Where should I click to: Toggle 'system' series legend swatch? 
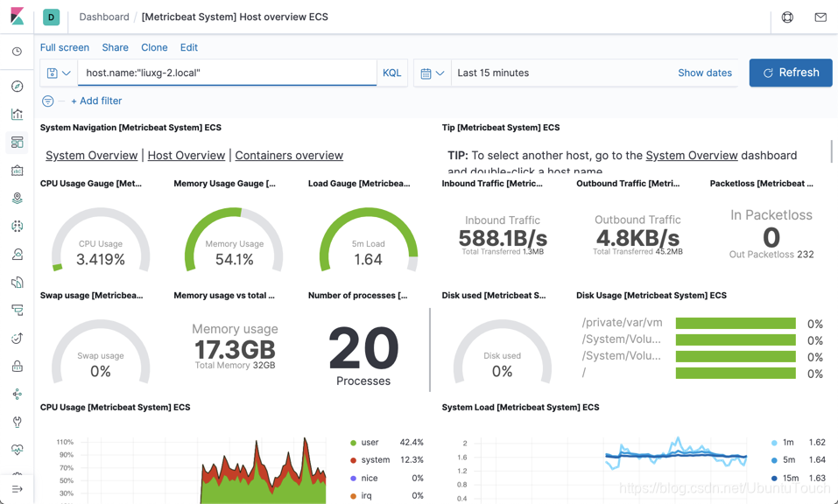click(353, 460)
